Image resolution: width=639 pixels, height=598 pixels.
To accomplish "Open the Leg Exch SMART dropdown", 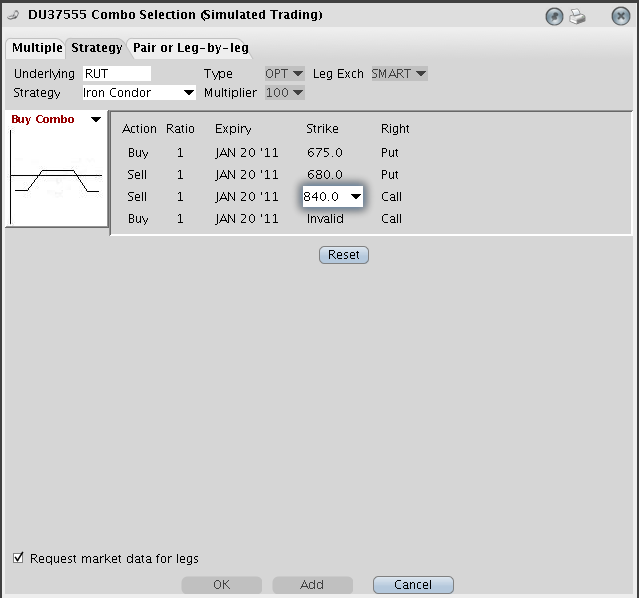I will click(399, 74).
